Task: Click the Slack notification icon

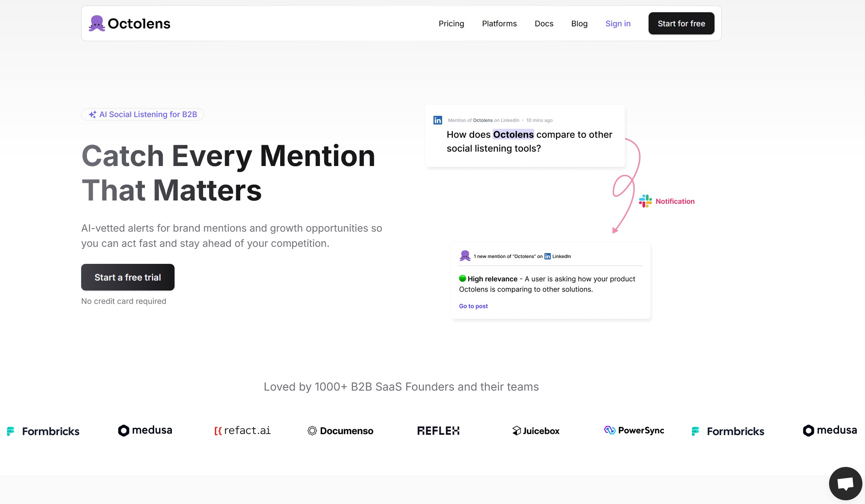Action: tap(646, 201)
